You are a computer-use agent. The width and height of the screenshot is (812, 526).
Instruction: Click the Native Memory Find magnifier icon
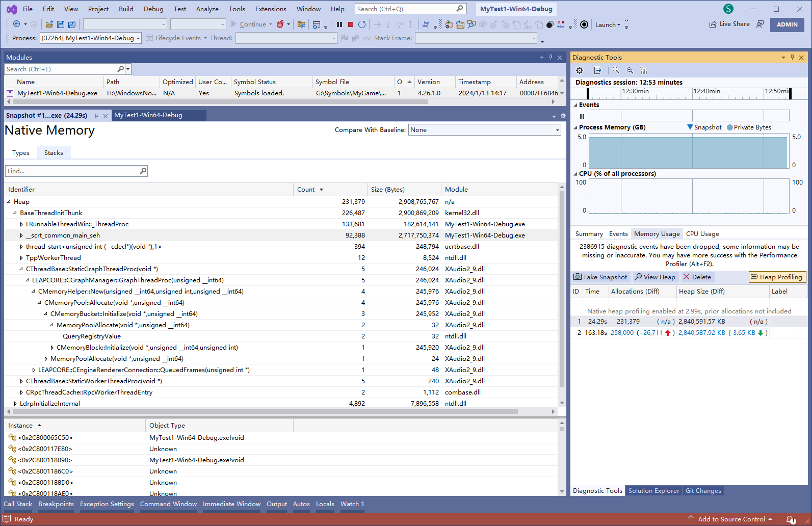pyautogui.click(x=143, y=171)
